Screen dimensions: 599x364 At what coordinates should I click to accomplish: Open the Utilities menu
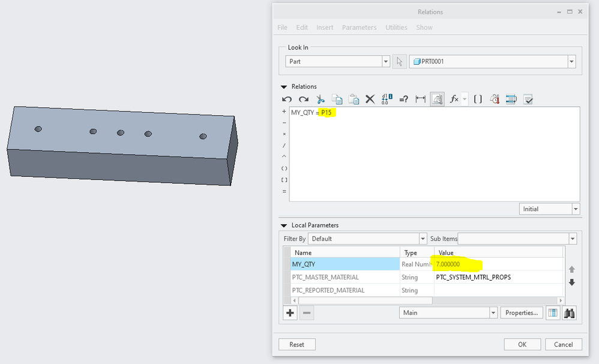tap(396, 28)
